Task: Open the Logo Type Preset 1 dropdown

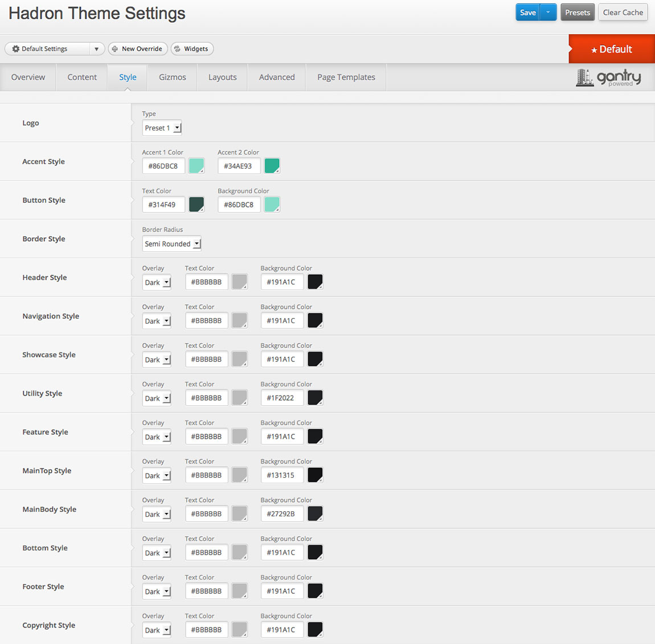Action: point(162,128)
